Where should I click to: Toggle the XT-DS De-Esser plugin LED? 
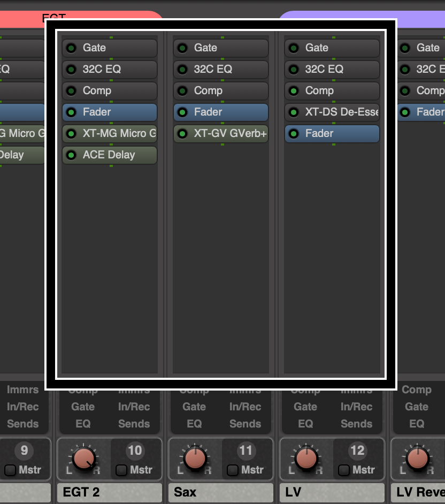pos(293,112)
